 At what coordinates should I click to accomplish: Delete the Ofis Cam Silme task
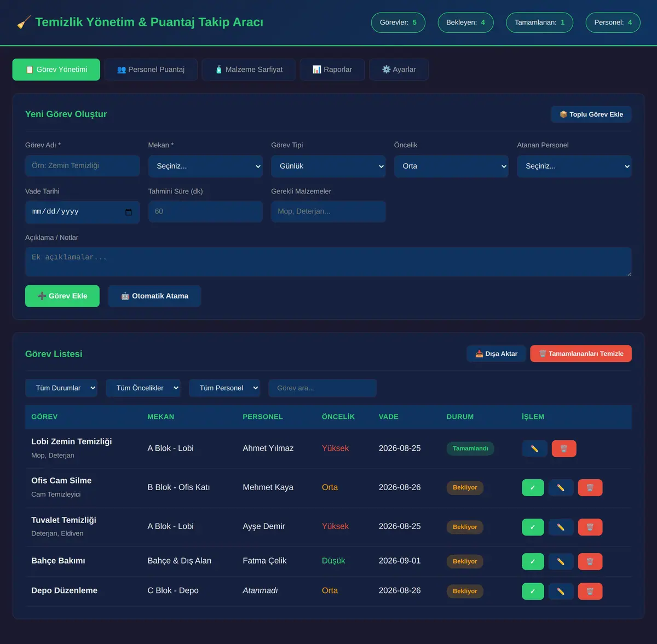[590, 487]
